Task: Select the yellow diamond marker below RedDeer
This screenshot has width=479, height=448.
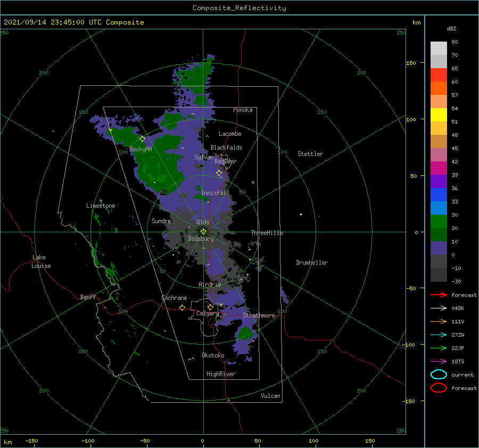Action: click(x=219, y=173)
